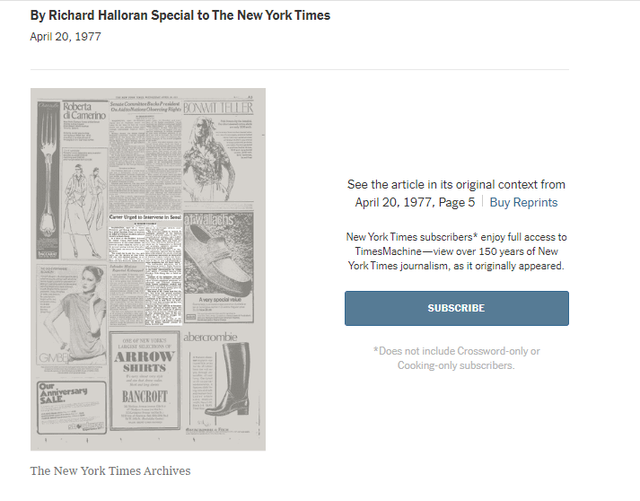The image size is (640, 501).
Task: Click the 'See the article in its original context' text
Action: pos(456,185)
